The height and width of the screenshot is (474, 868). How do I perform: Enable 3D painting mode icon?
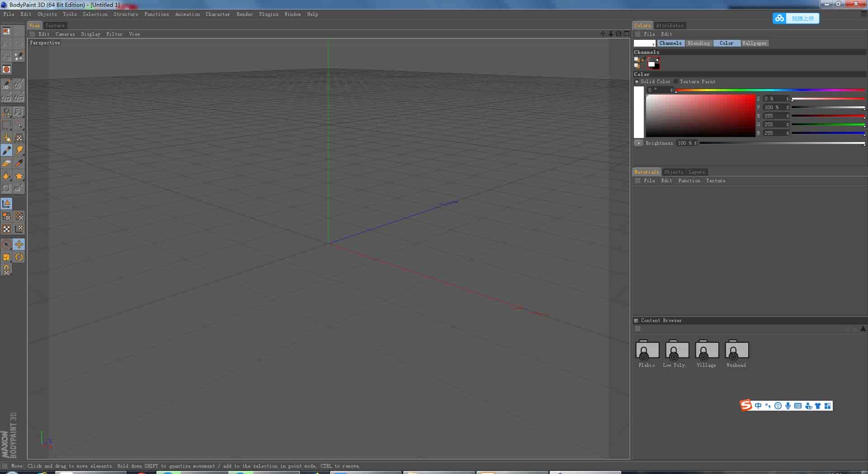point(6,85)
